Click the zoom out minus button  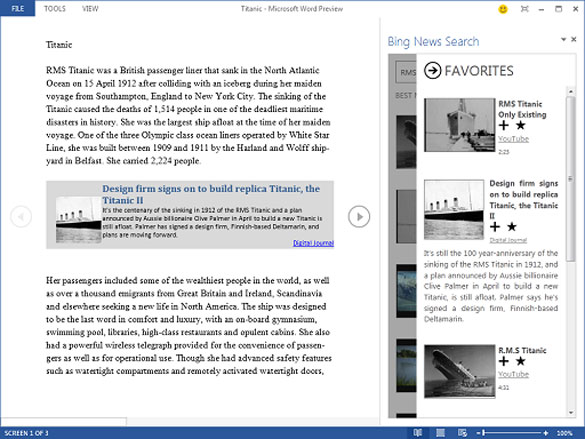coord(478,433)
